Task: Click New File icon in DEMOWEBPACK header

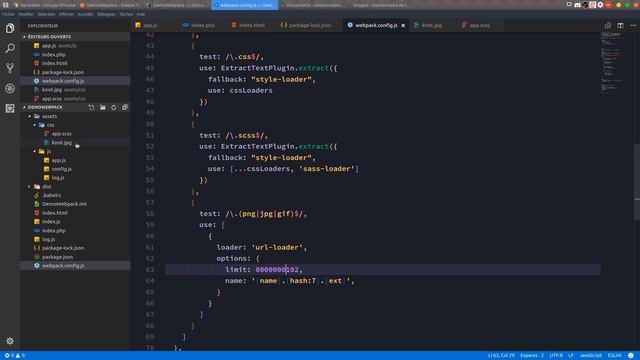Action: tap(91, 107)
